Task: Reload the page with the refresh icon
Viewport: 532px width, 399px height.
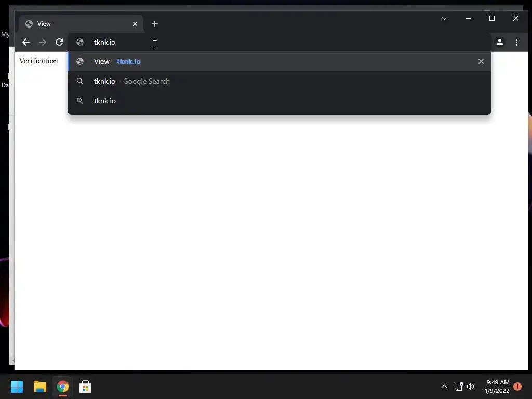Action: click(59, 42)
